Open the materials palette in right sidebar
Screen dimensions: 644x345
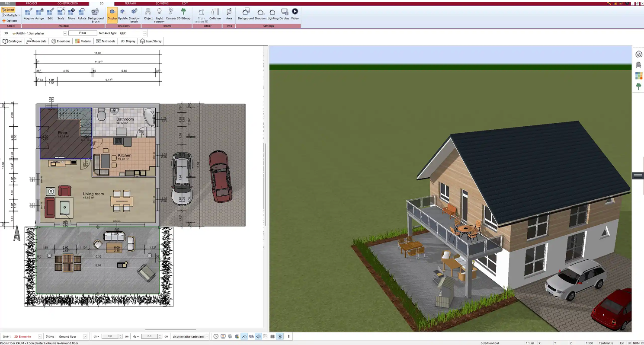(639, 76)
